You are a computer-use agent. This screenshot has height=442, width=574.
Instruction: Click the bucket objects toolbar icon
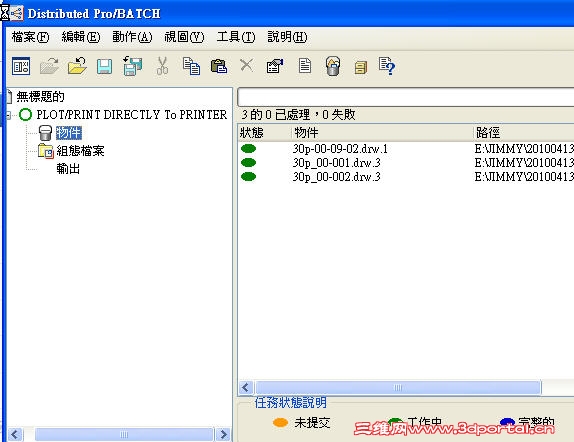(333, 66)
